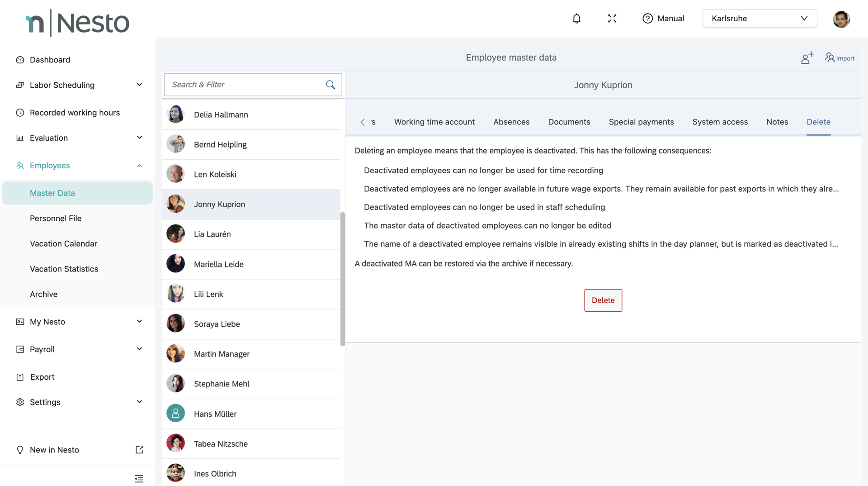The height and width of the screenshot is (486, 868).
Task: Switch to the Absences tab
Action: coord(511,122)
